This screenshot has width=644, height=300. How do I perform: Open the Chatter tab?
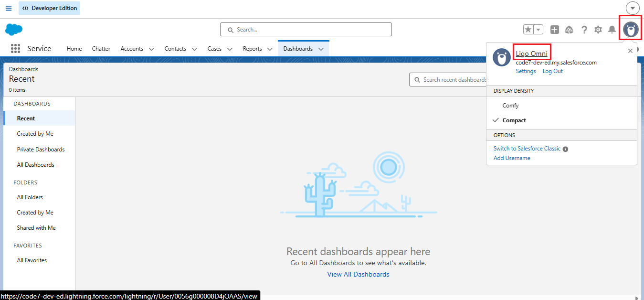point(101,49)
